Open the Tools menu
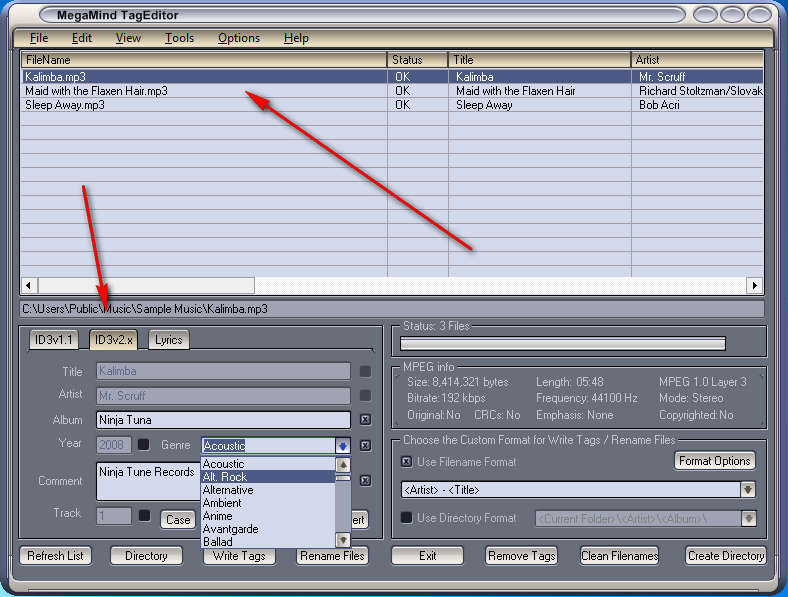This screenshot has width=788, height=597. pos(179,38)
